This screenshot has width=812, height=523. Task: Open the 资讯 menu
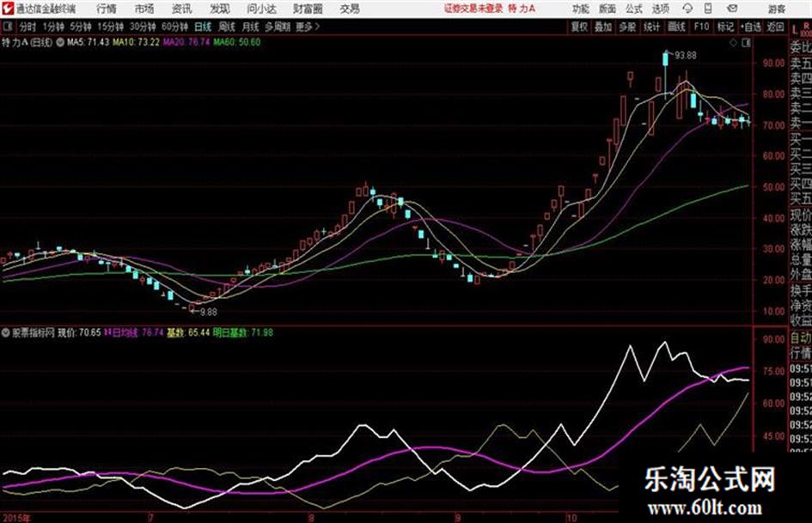[x=182, y=9]
